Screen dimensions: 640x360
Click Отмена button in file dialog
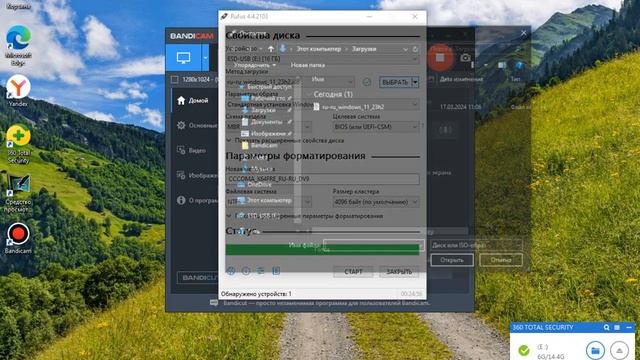point(501,260)
